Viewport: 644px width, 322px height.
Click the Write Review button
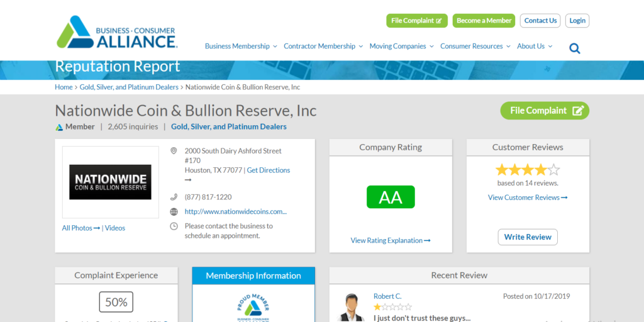[x=528, y=237]
